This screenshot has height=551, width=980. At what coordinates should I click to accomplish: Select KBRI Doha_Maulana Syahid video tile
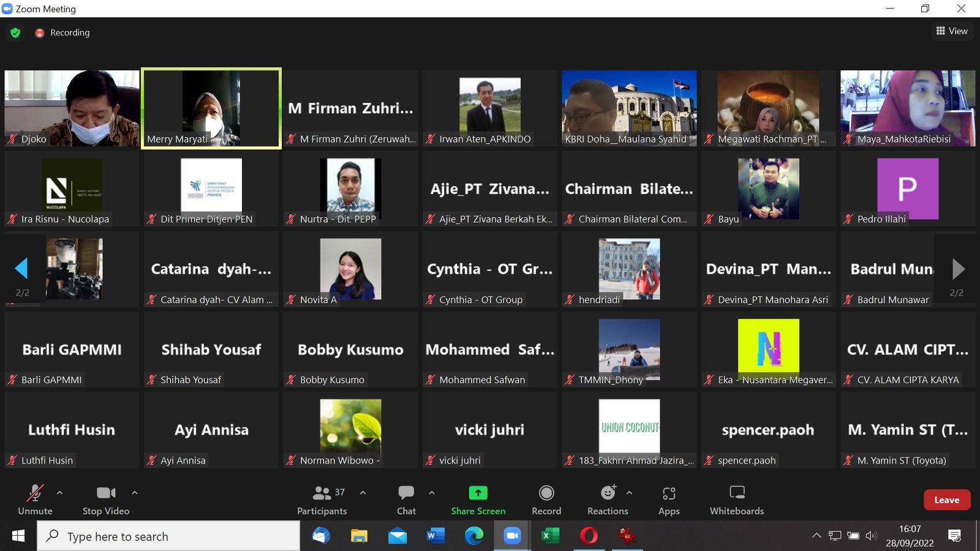pos(629,108)
